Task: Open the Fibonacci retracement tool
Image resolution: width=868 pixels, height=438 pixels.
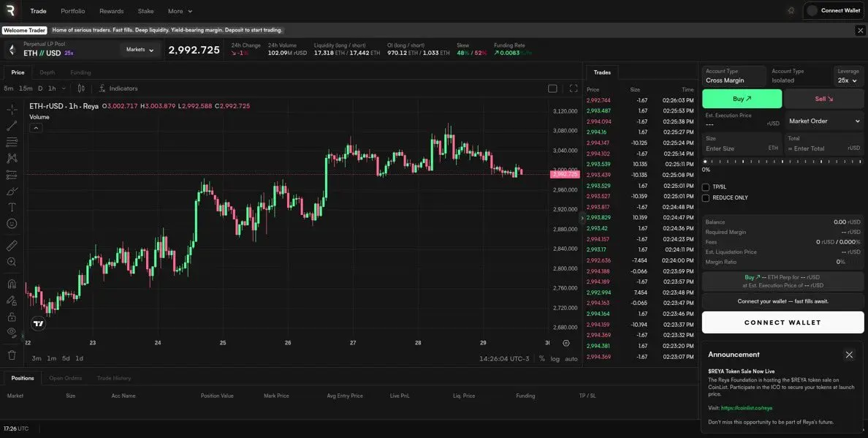Action: (x=12, y=143)
